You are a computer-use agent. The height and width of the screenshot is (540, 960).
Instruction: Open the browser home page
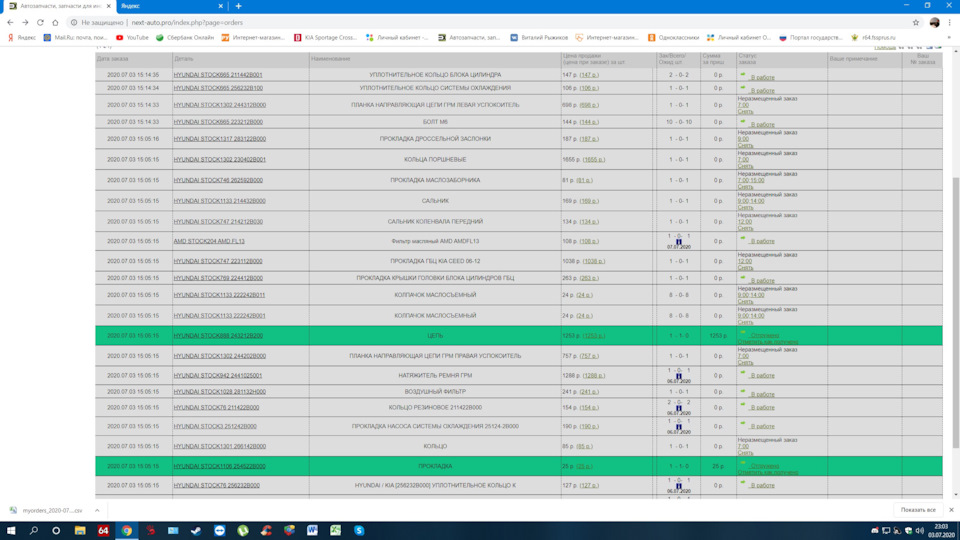point(55,23)
